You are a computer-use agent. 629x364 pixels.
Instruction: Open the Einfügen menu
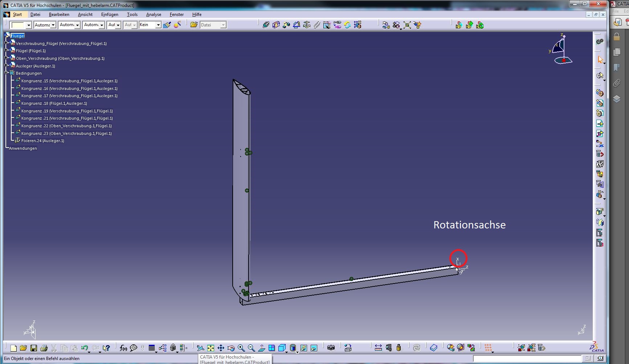tap(110, 15)
